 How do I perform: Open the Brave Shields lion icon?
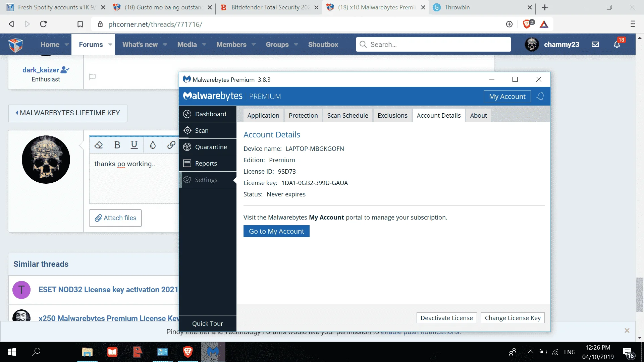tap(528, 24)
